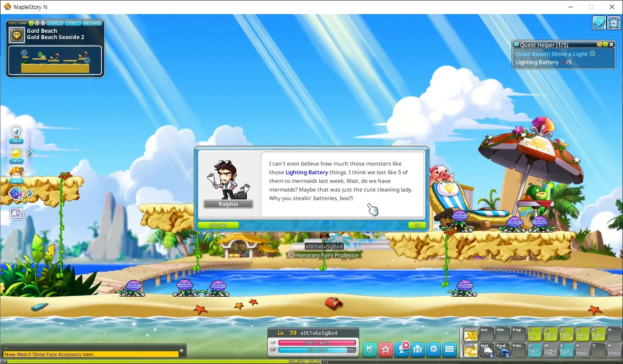Open the WORLD map from minimap header

point(55,23)
